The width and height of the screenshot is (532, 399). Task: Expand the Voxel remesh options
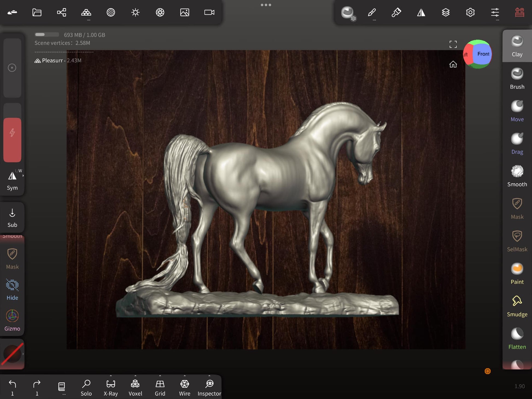pos(135,376)
